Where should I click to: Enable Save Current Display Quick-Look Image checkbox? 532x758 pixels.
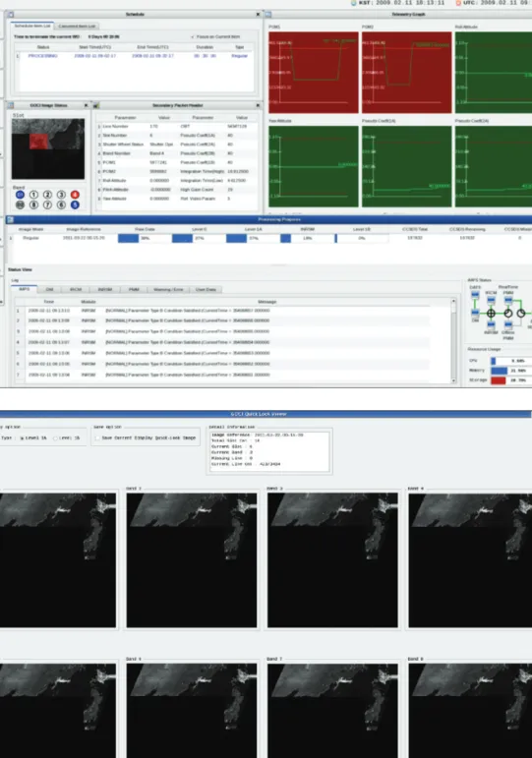[x=97, y=437]
